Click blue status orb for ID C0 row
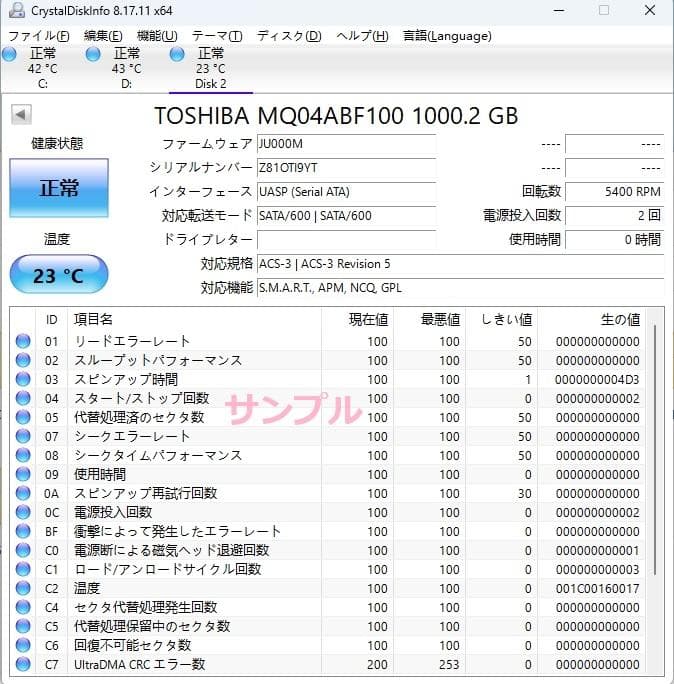Screen dimensions: 674x684 (x=23, y=550)
